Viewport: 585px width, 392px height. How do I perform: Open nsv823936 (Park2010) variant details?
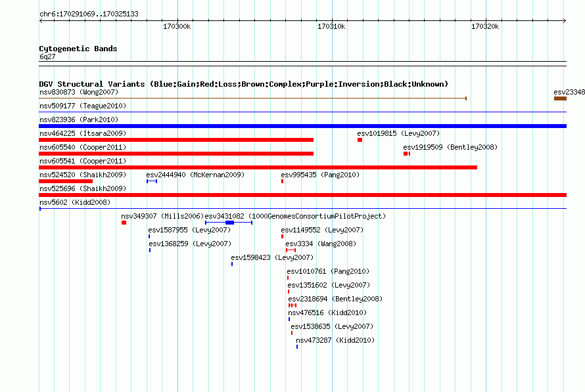[79, 120]
